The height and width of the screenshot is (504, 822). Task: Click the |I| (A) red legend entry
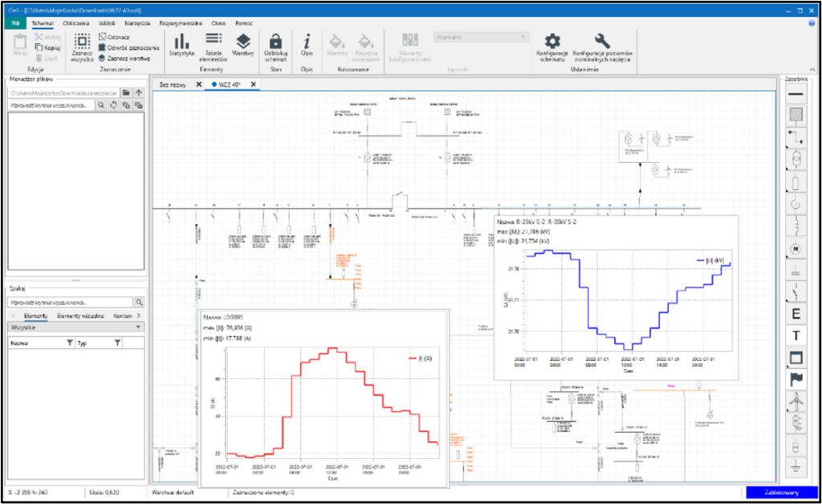click(421, 359)
